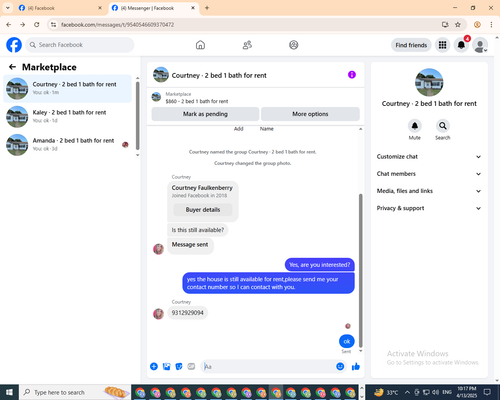This screenshot has width=500, height=400.
Task: Expand Privacy & support section
Action: click(429, 208)
